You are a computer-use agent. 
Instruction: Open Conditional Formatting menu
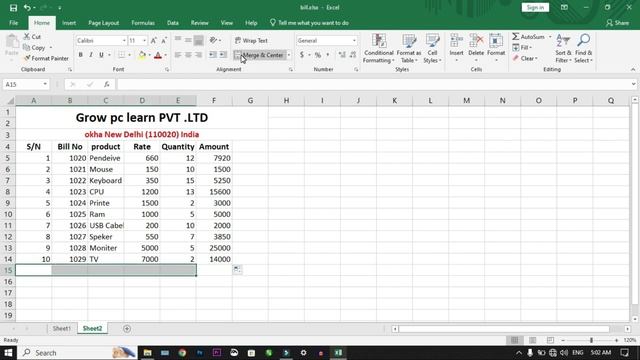coord(379,49)
